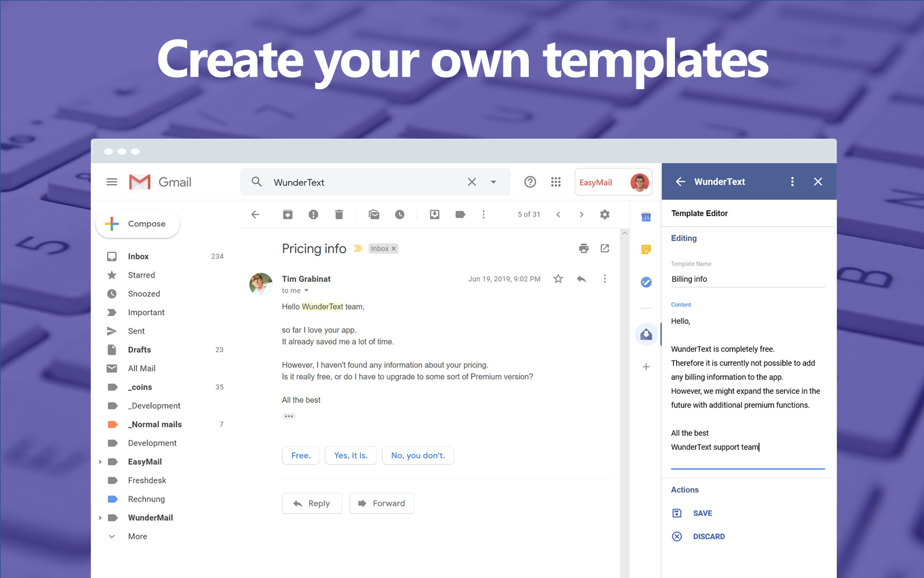
Task: Open the email's more options menu
Action: click(605, 278)
